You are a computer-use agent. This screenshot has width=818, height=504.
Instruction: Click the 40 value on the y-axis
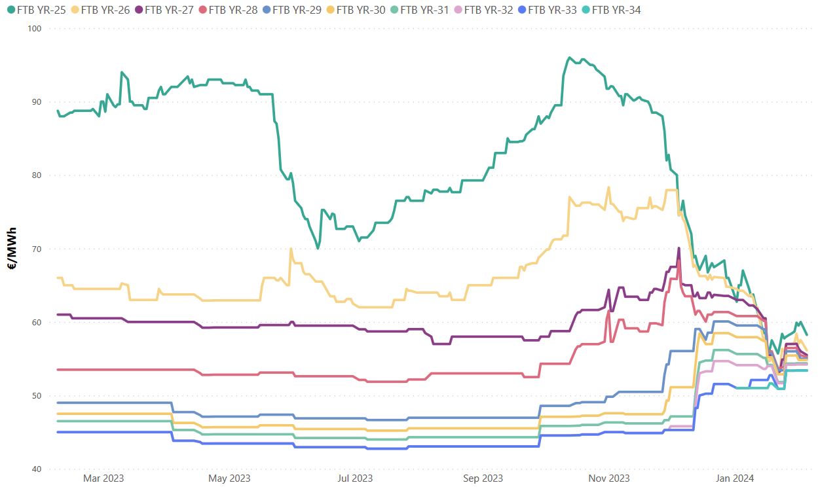pos(36,469)
